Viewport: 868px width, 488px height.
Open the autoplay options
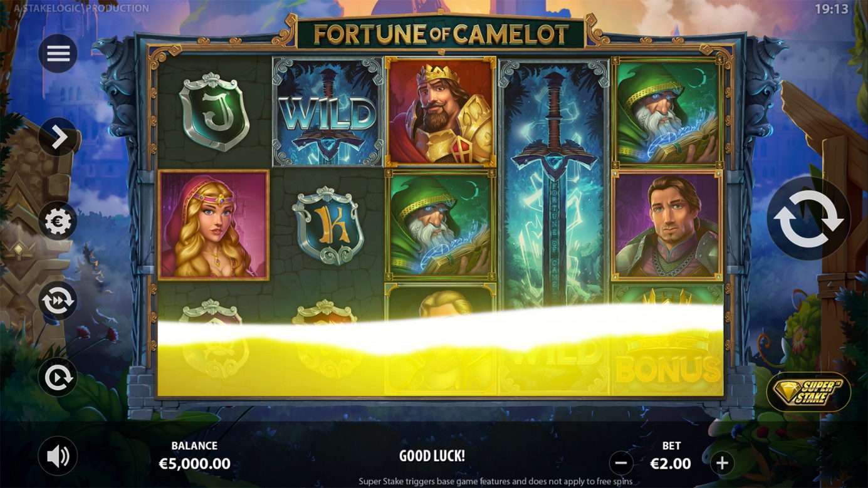pos(58,377)
